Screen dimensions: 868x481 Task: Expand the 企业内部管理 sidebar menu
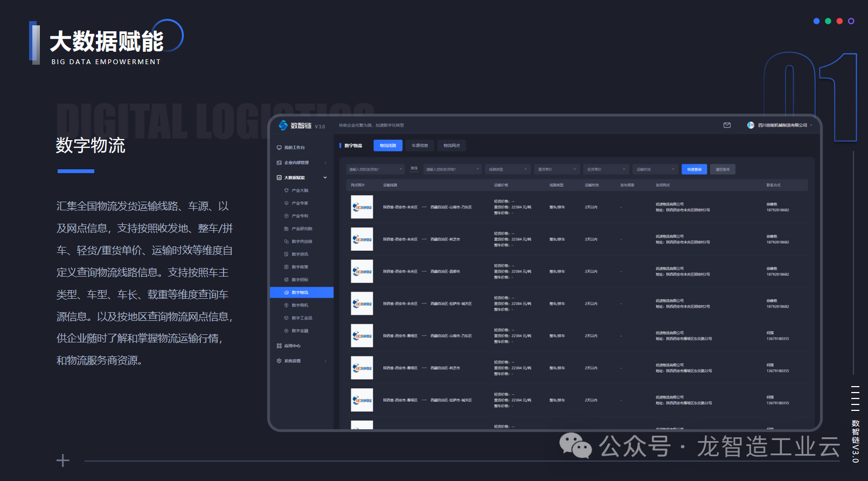point(325,162)
